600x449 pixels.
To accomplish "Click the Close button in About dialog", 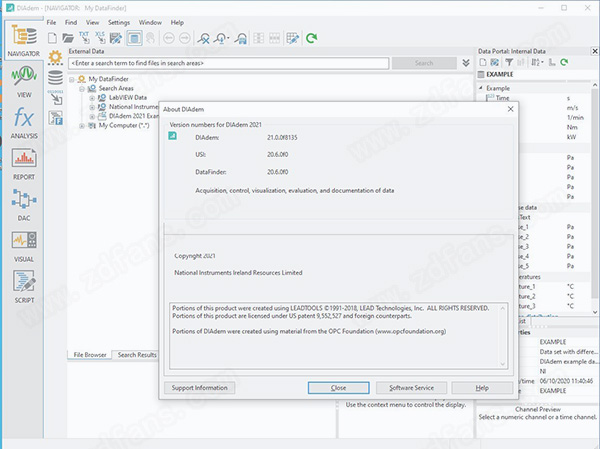I will (x=338, y=387).
